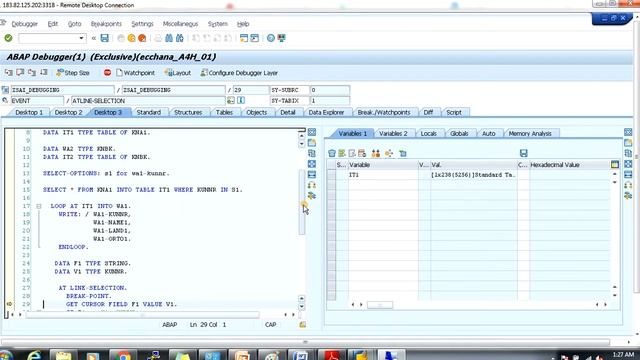The width and height of the screenshot is (640, 360).
Task: Switch to the Data Explorer tab
Action: pos(326,112)
